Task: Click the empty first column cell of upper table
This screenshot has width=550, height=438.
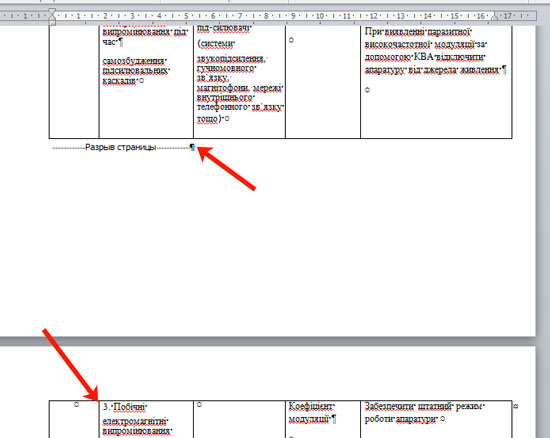Action: click(74, 82)
